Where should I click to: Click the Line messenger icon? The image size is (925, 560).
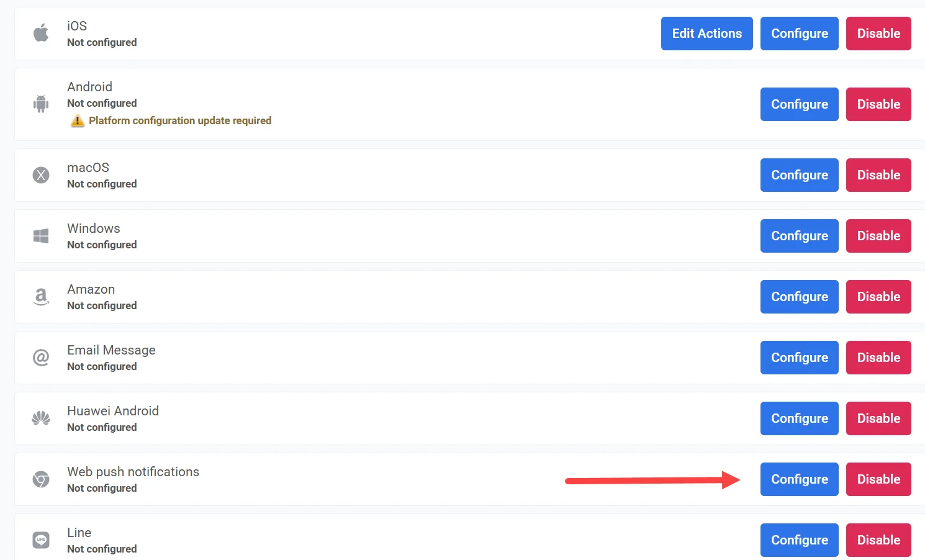41,540
